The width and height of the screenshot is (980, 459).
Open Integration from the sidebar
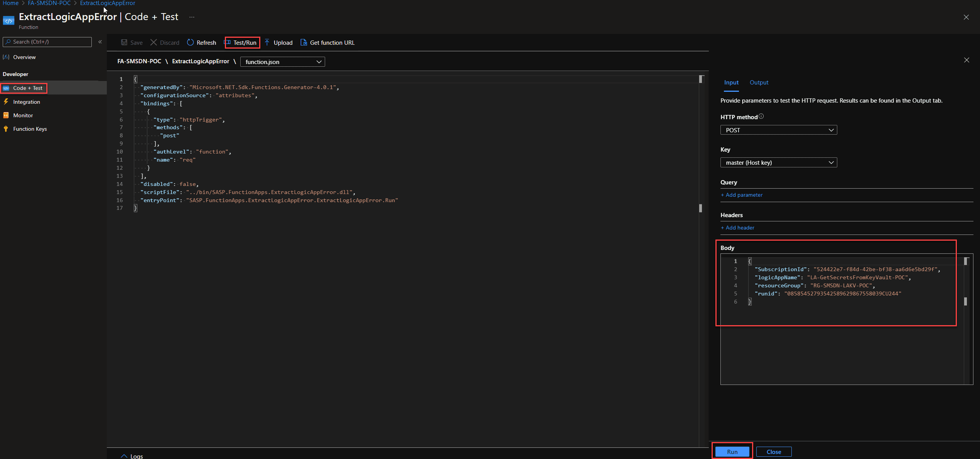[x=26, y=102]
